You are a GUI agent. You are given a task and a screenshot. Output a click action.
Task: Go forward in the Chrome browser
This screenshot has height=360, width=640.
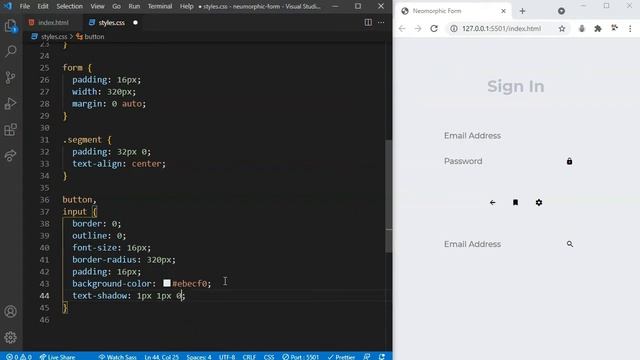tap(418, 29)
